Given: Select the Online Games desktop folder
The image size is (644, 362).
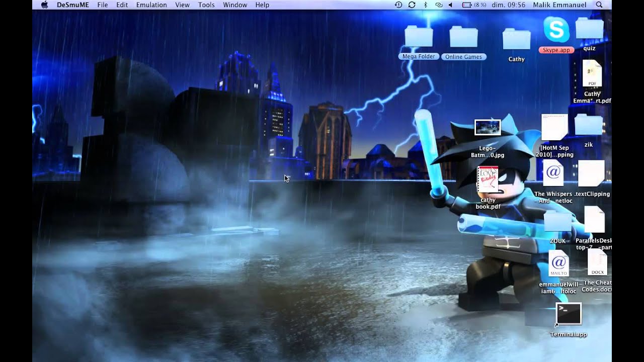Looking at the screenshot, I should [x=463, y=36].
